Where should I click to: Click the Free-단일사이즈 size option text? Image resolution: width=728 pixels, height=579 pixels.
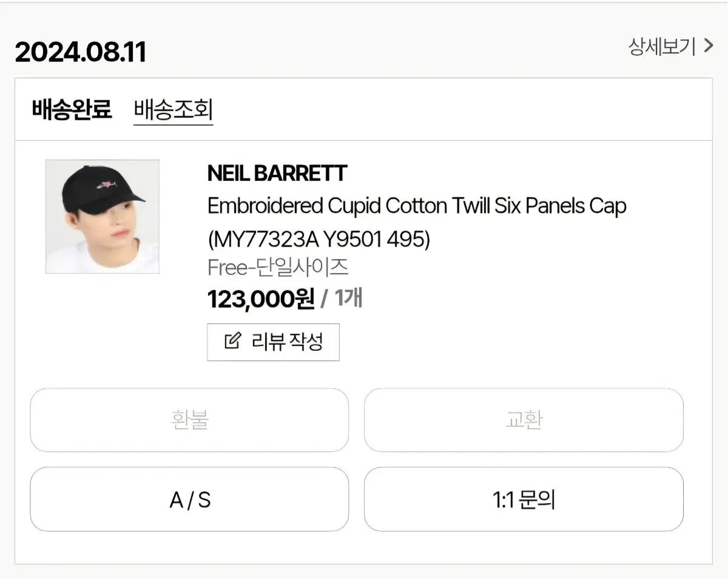[278, 268]
